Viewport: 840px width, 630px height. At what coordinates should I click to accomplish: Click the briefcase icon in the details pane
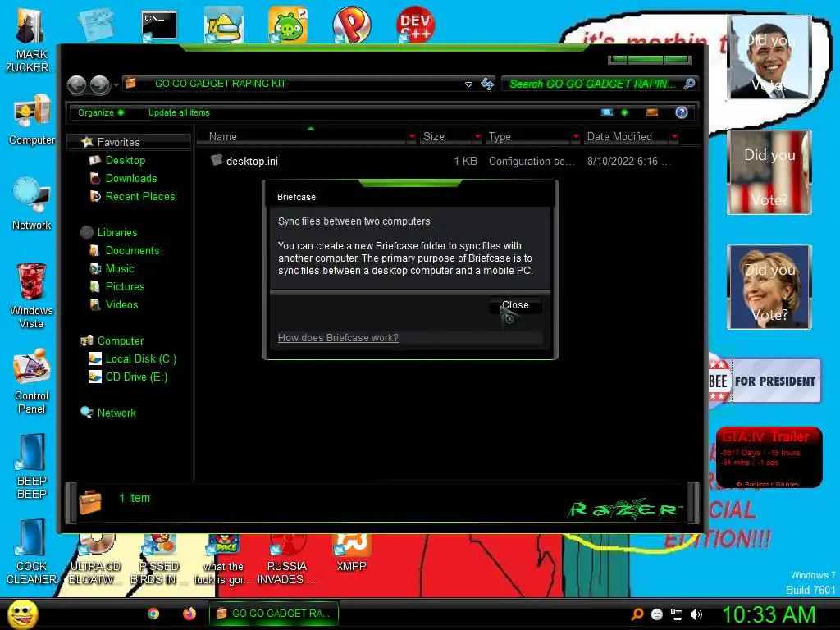pyautogui.click(x=90, y=502)
